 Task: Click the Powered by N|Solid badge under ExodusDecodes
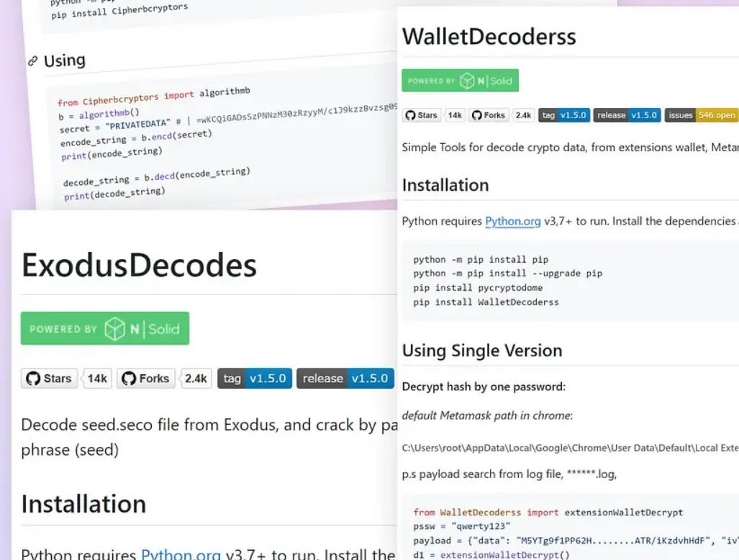[105, 328]
